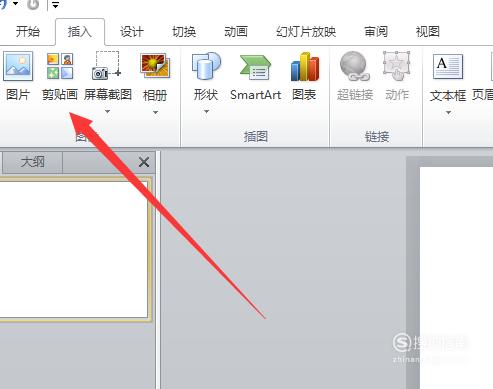
Task: Switch to the 开始 ribbon tab
Action: point(28,32)
